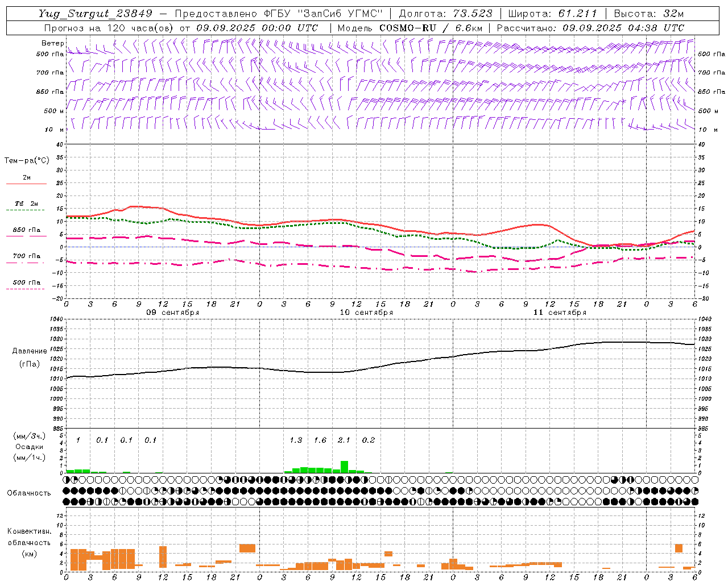Select the model label COSMO-RU / 6.6км

click(x=431, y=28)
